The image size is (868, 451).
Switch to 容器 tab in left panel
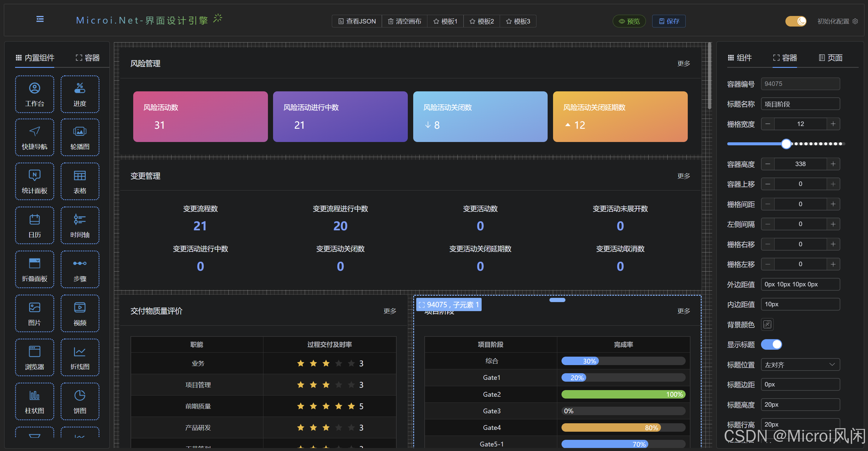point(88,58)
